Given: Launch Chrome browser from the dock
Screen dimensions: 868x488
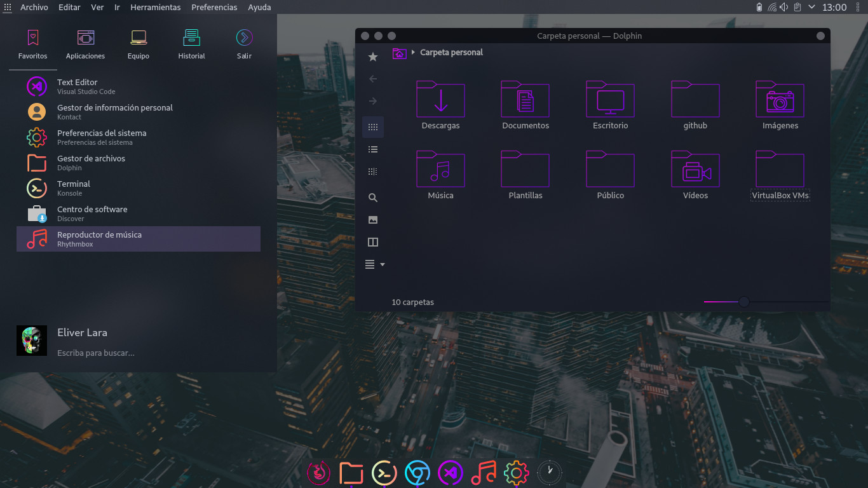Looking at the screenshot, I should point(417,473).
